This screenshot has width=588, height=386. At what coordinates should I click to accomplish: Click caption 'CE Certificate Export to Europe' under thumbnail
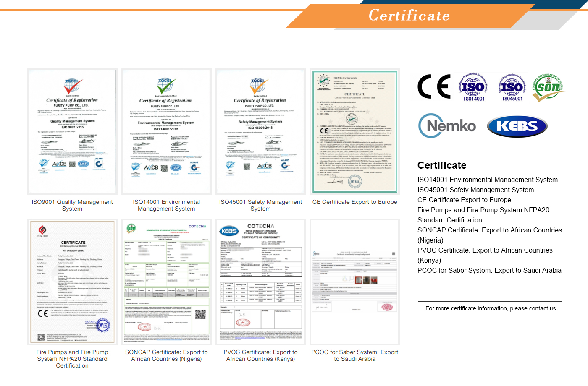pyautogui.click(x=355, y=202)
